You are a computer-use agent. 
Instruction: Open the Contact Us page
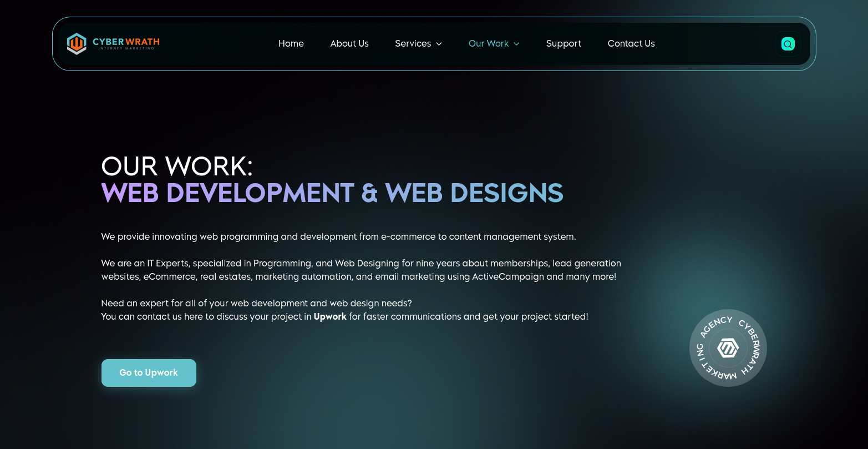pos(631,44)
